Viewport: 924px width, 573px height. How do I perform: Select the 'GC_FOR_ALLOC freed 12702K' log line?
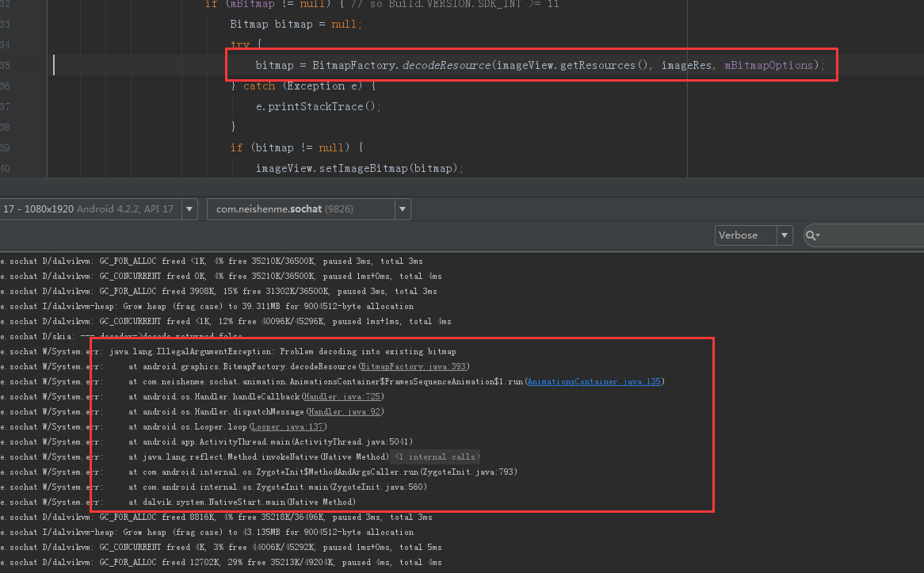pyautogui.click(x=221, y=563)
